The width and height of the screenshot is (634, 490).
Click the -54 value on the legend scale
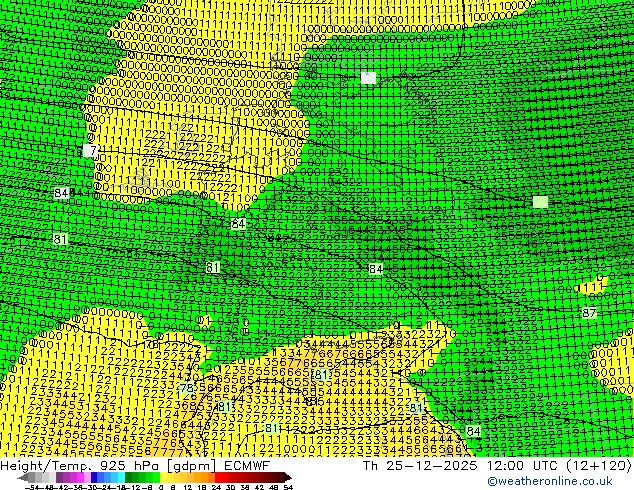point(32,487)
